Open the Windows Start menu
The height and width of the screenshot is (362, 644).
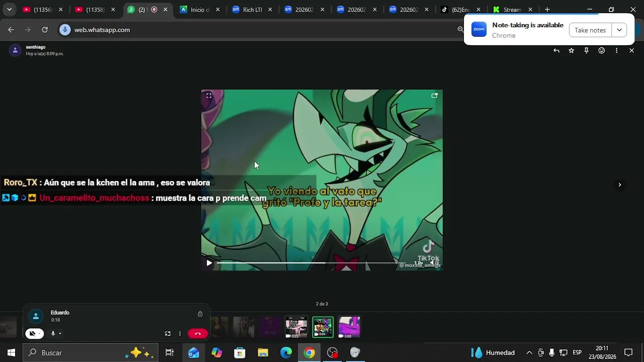pos(11,353)
